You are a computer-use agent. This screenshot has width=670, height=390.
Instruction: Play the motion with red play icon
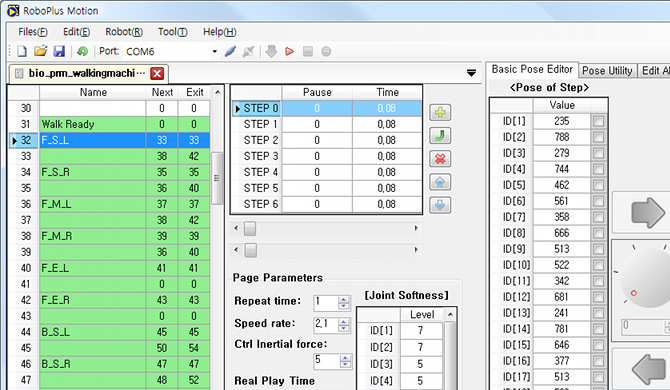point(289,52)
